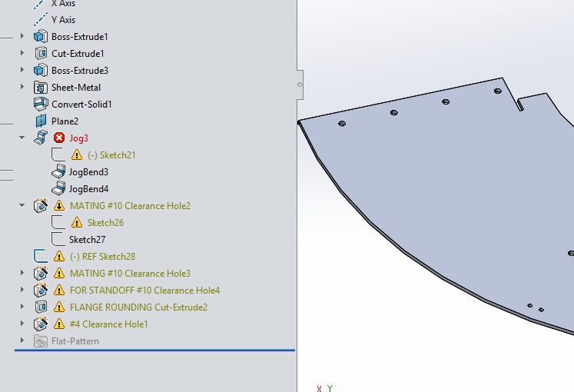Screen dimensions: 574x392
Task: Click the Jog3 jog feature icon
Action: coord(41,138)
